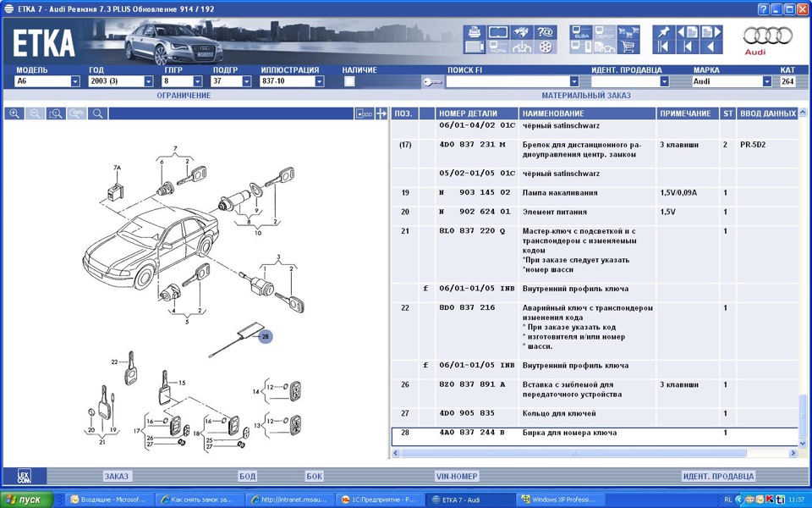Click the single shopping cart icon
The width and height of the screenshot is (812, 508).
[x=628, y=47]
